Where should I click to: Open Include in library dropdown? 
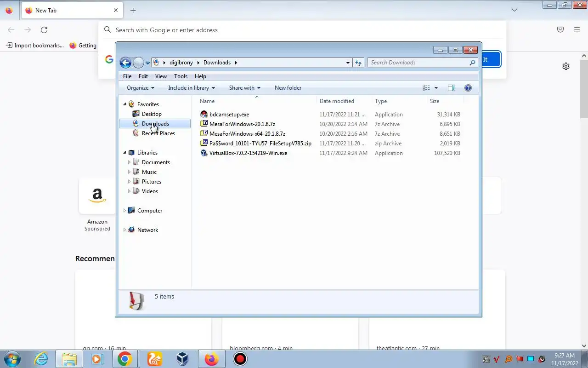click(x=192, y=88)
